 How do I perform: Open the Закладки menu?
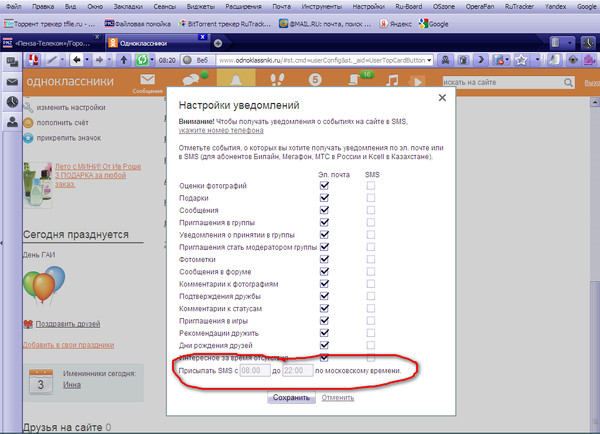click(128, 7)
